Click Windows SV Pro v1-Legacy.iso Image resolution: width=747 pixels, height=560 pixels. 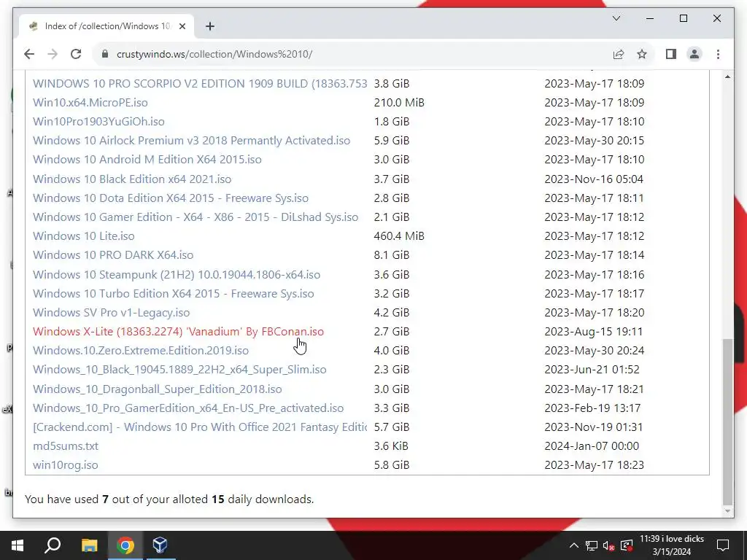(111, 313)
